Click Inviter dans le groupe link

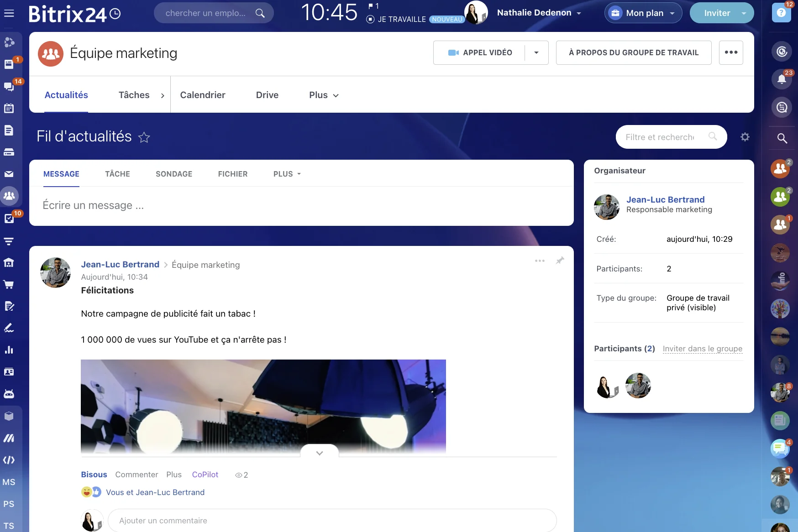click(702, 349)
